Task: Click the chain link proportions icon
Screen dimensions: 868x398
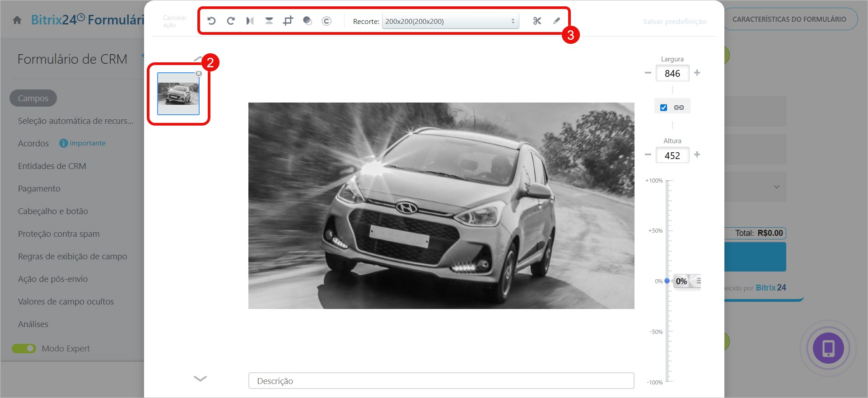Action: pyautogui.click(x=679, y=108)
